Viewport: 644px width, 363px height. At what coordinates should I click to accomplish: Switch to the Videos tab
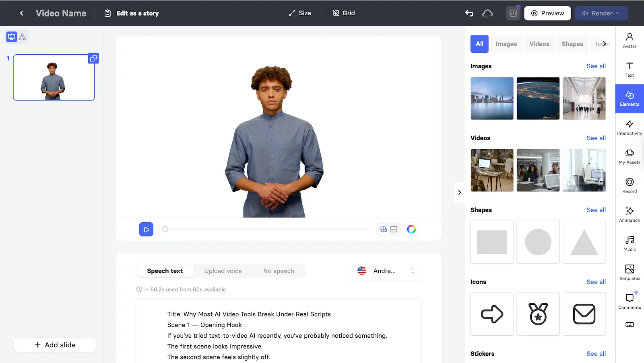pos(539,44)
